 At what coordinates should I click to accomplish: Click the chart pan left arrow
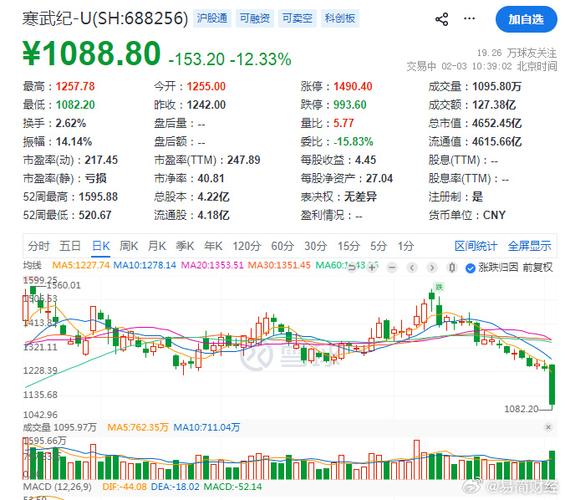[412, 268]
